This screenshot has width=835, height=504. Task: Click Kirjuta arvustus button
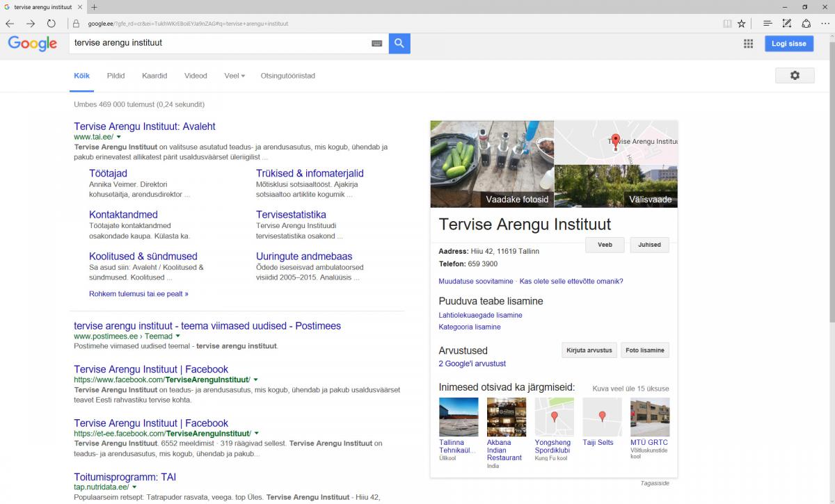[x=589, y=350]
